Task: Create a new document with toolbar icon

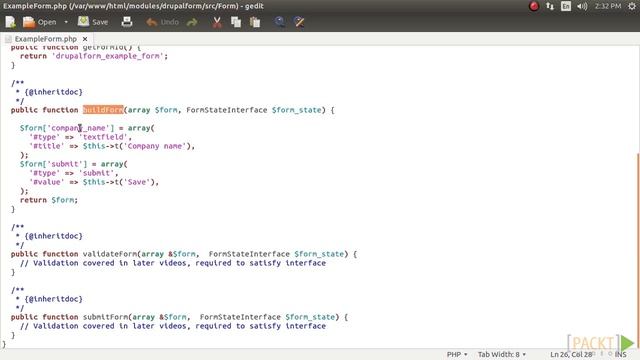Action: (x=10, y=22)
